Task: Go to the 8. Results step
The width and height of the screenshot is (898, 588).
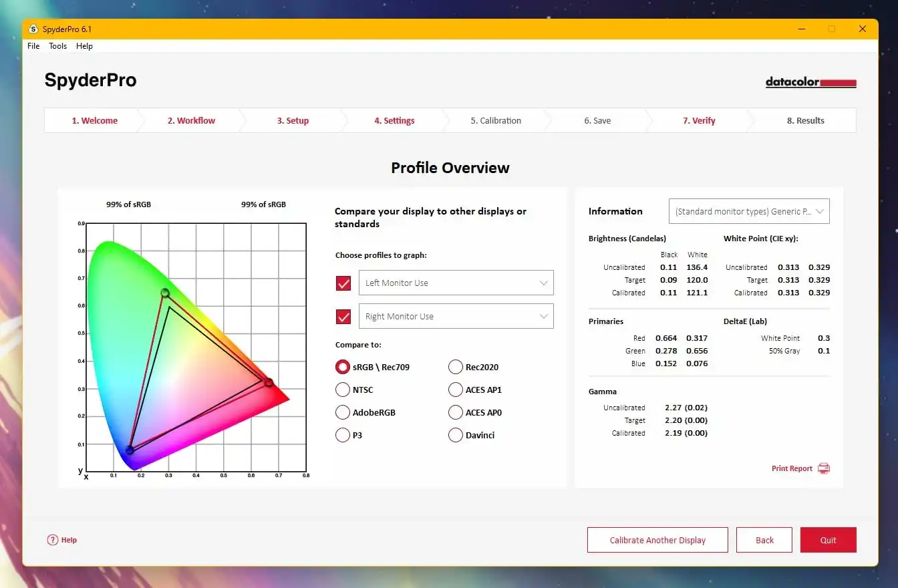Action: pos(805,121)
